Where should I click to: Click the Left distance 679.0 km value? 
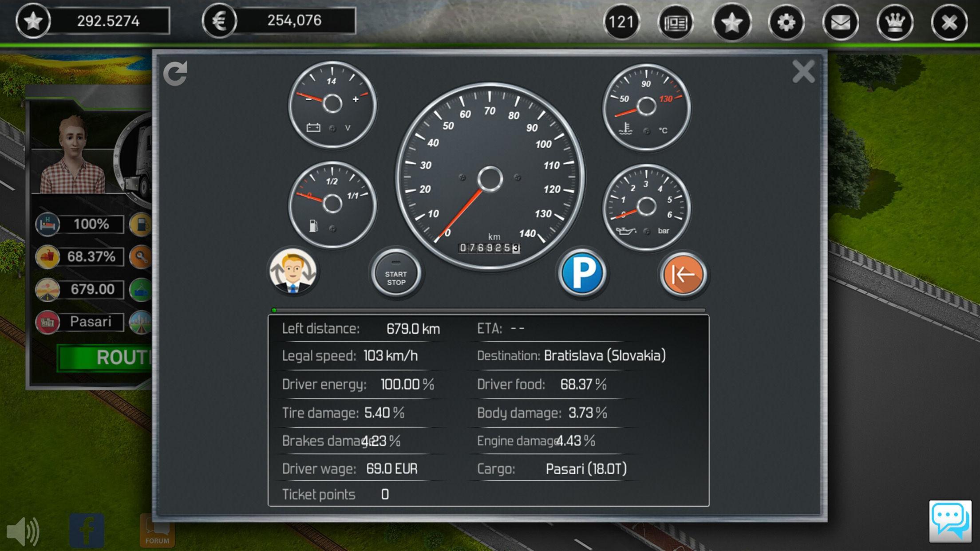[413, 329]
